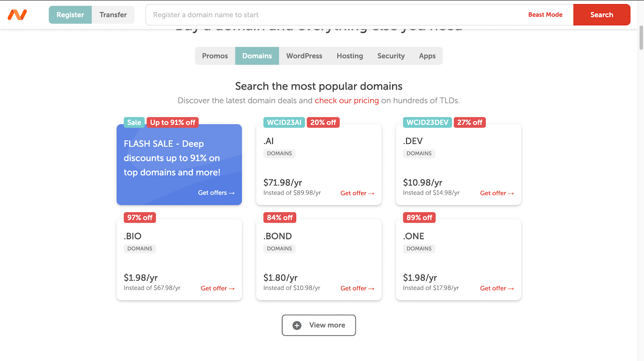
Task: Switch to the Security tab
Action: pos(391,56)
